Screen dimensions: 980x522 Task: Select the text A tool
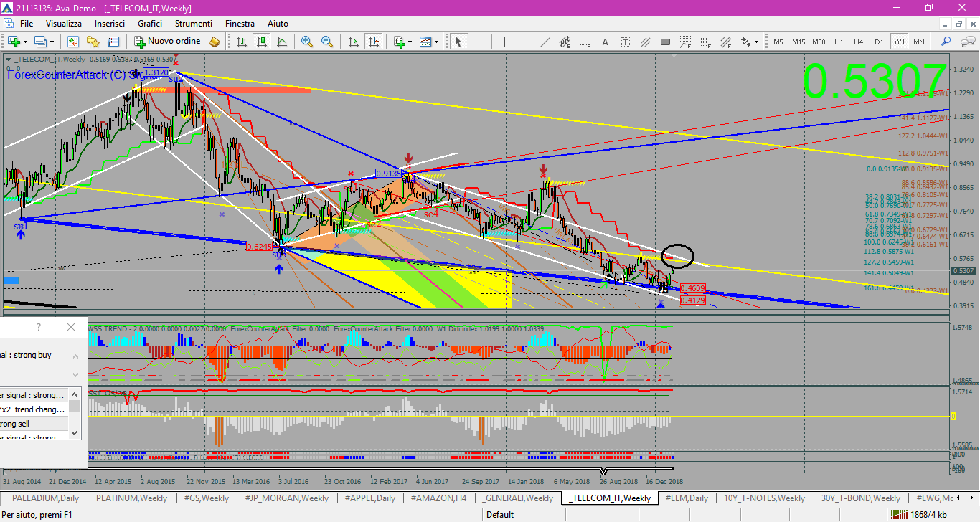[x=605, y=42]
